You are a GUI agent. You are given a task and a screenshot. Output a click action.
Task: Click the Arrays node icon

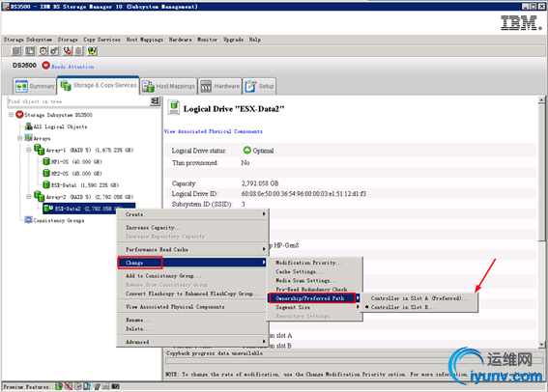click(x=29, y=138)
